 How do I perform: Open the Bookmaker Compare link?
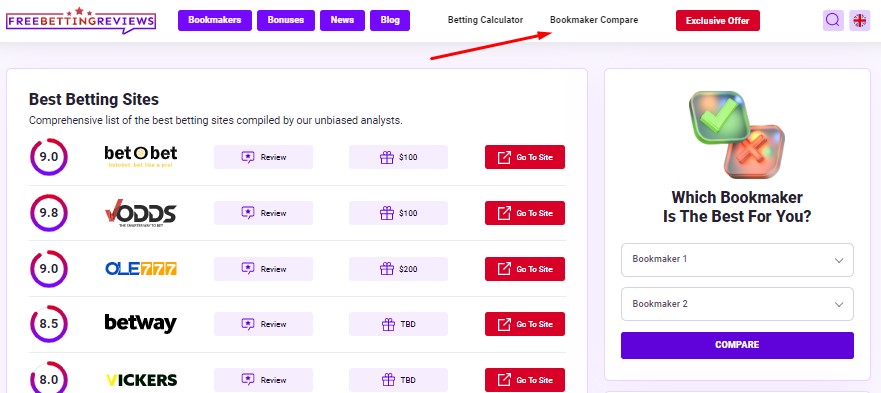pos(594,20)
